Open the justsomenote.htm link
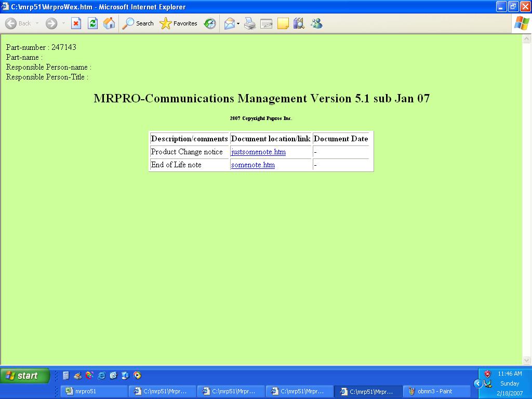Screen dimensions: 532x399 click(x=258, y=152)
